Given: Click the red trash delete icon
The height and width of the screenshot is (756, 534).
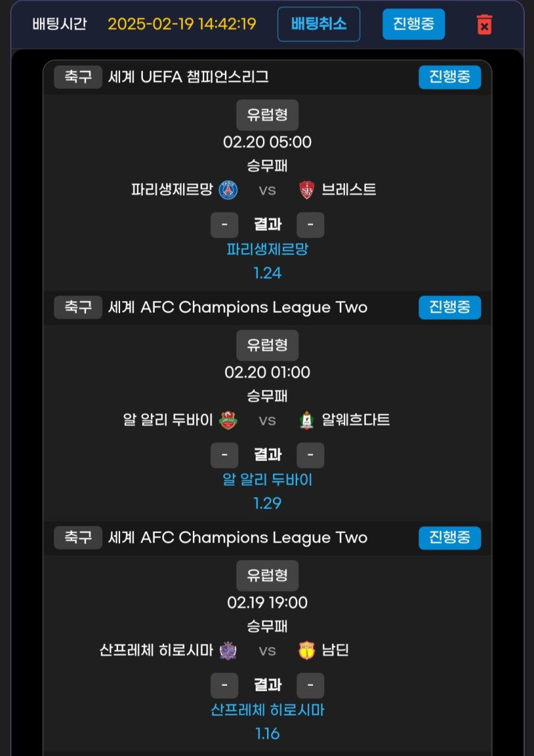Looking at the screenshot, I should [485, 25].
